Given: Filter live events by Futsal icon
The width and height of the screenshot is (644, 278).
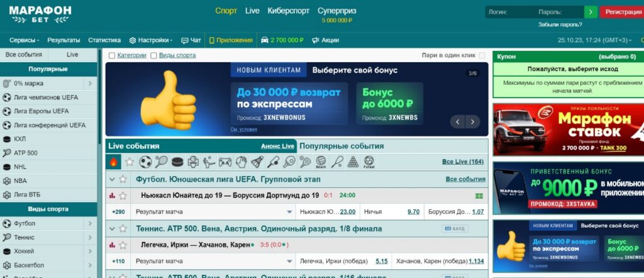Looking at the screenshot, I should [369, 162].
